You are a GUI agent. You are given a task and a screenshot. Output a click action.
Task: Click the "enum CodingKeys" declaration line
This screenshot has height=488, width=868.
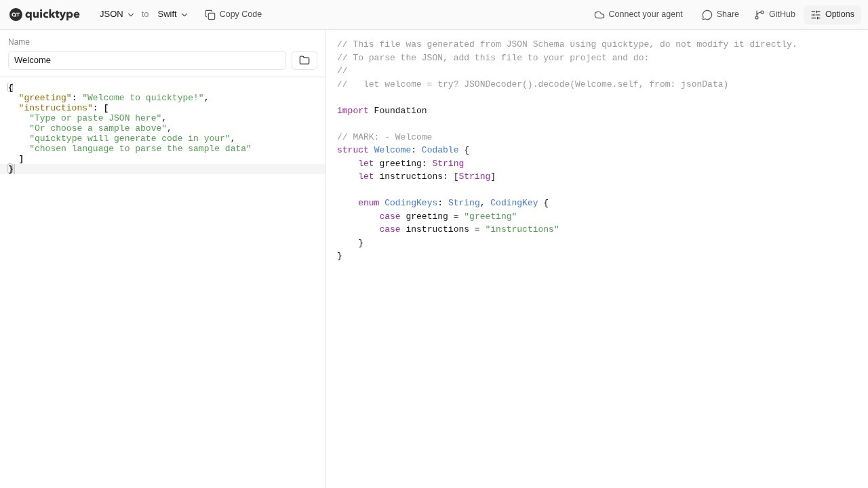453,203
